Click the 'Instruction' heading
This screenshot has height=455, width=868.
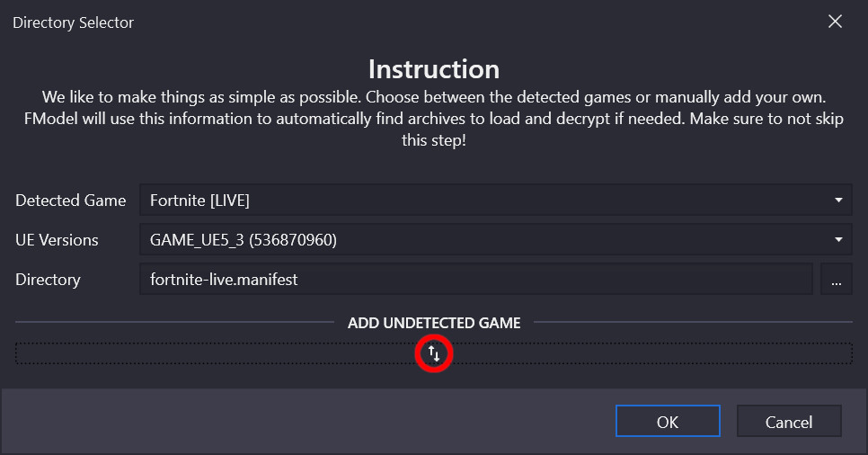[434, 69]
